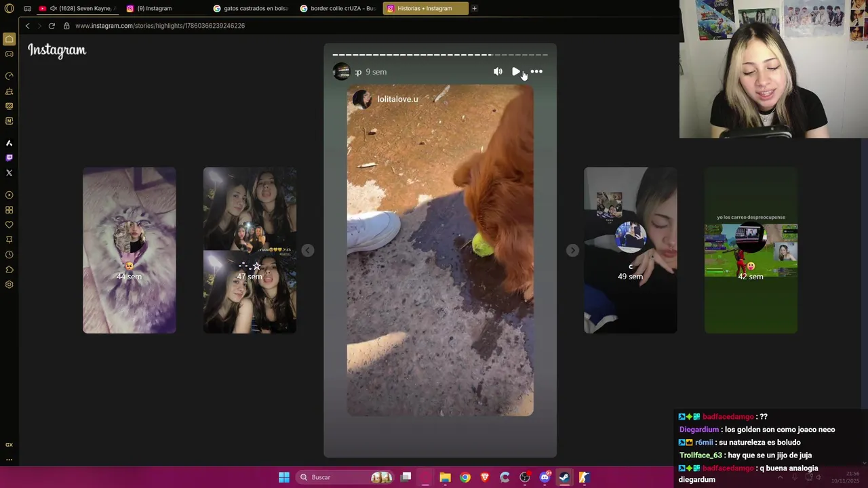Open the 47 sem friends highlight thumbnail
This screenshot has width=868, height=488.
point(250,250)
